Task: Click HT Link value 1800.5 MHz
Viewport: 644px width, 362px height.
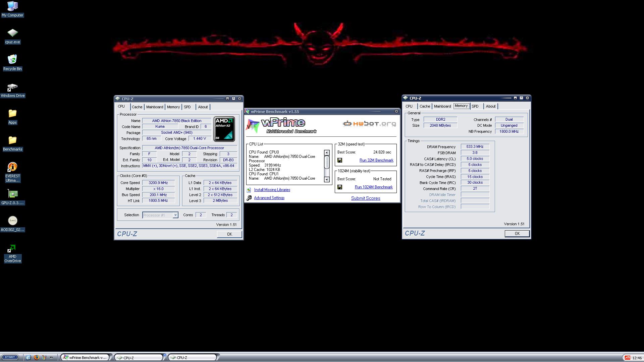Action: coord(158,200)
